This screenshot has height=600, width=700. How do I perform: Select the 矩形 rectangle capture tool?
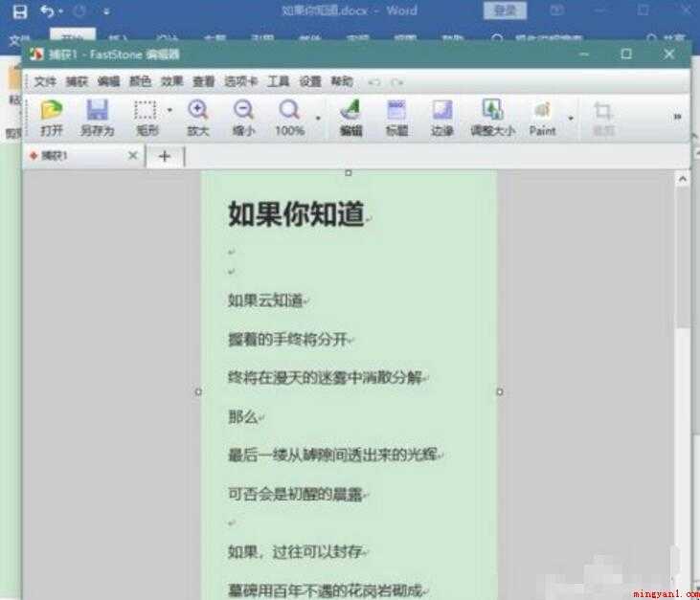(147, 118)
